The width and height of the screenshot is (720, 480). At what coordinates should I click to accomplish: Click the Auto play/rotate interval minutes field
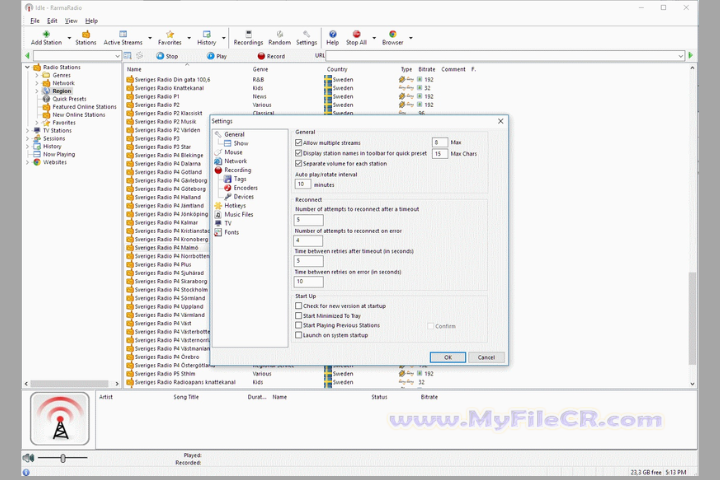pyautogui.click(x=302, y=184)
